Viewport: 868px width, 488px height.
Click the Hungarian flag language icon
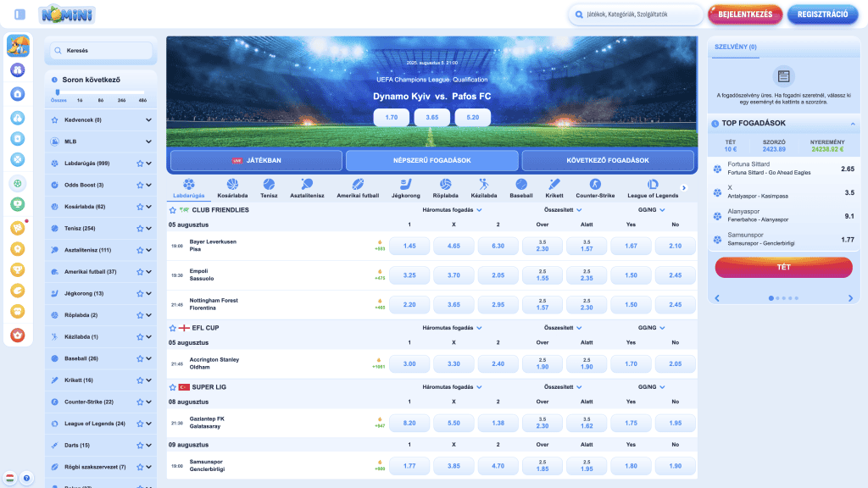click(x=10, y=479)
